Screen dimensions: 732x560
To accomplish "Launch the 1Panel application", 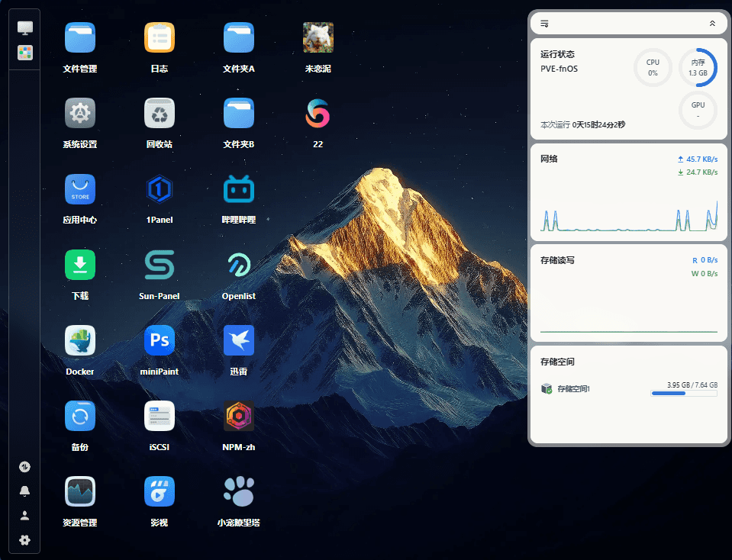I will (160, 189).
